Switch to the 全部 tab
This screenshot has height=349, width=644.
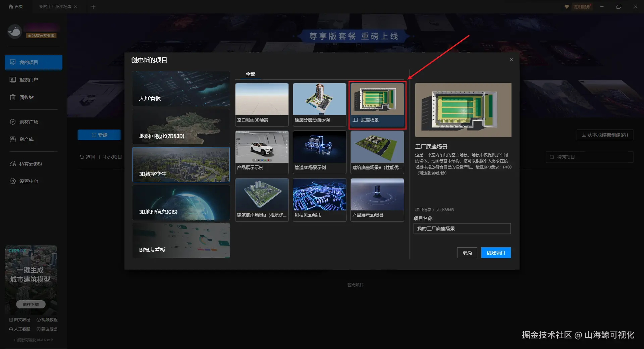pyautogui.click(x=251, y=74)
